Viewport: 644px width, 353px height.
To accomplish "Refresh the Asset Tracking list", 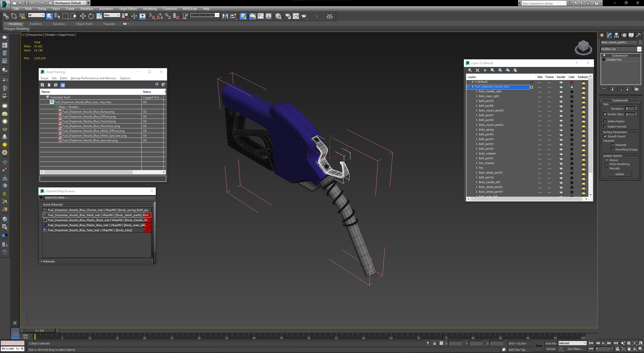I will point(42,85).
